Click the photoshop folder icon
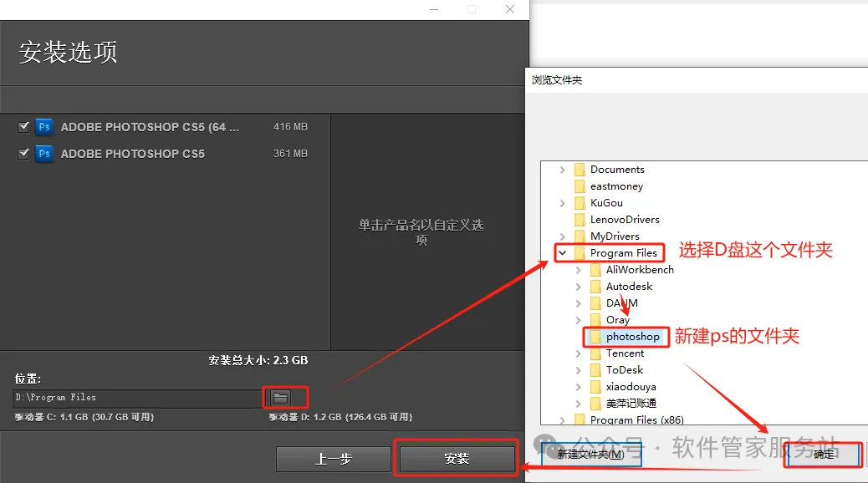868x483 pixels. pos(595,337)
